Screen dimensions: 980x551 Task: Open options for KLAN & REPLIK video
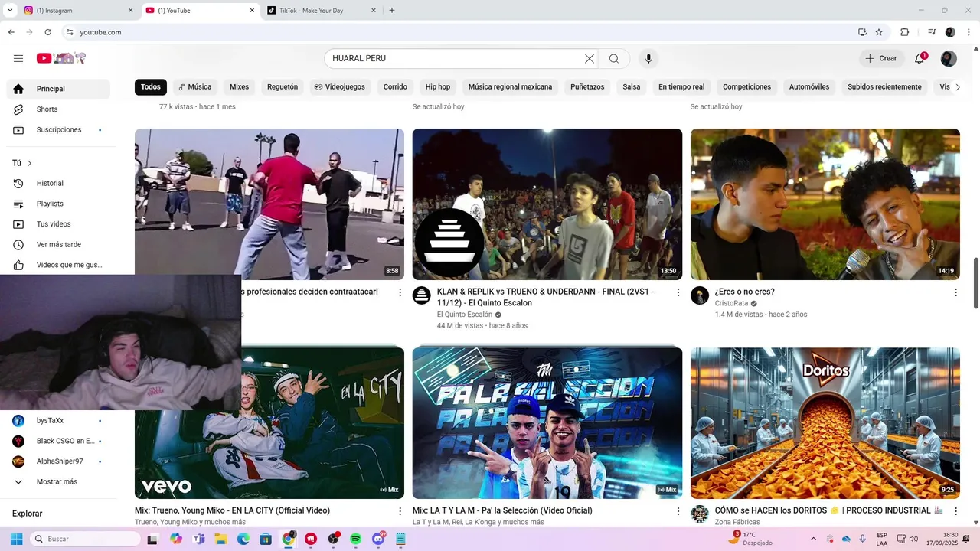coord(678,292)
